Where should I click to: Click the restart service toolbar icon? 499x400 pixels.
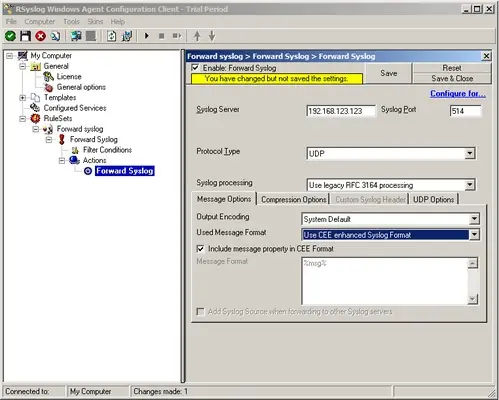click(x=177, y=36)
